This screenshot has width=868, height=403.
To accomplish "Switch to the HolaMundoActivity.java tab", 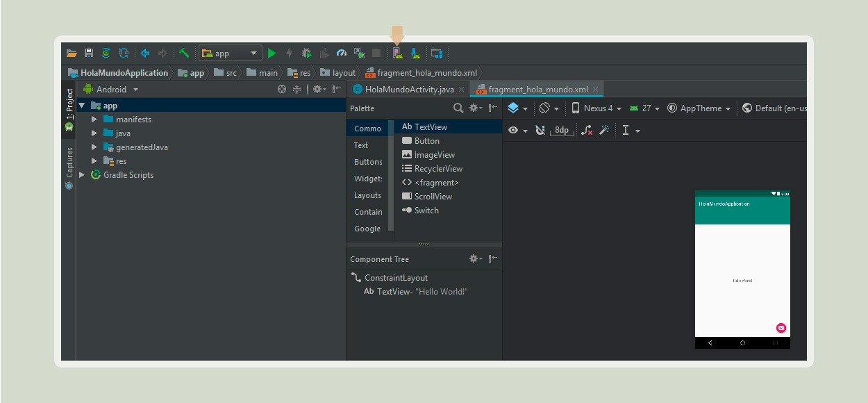I will [409, 90].
